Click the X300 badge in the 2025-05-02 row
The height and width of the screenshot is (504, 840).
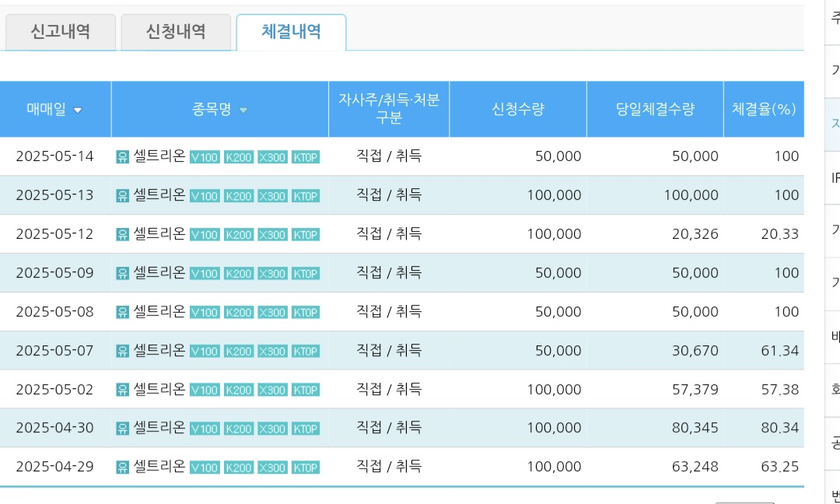[x=272, y=390]
